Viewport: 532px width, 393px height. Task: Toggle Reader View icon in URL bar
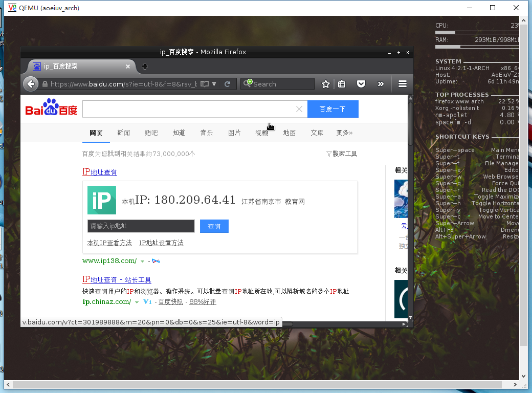[x=205, y=84]
